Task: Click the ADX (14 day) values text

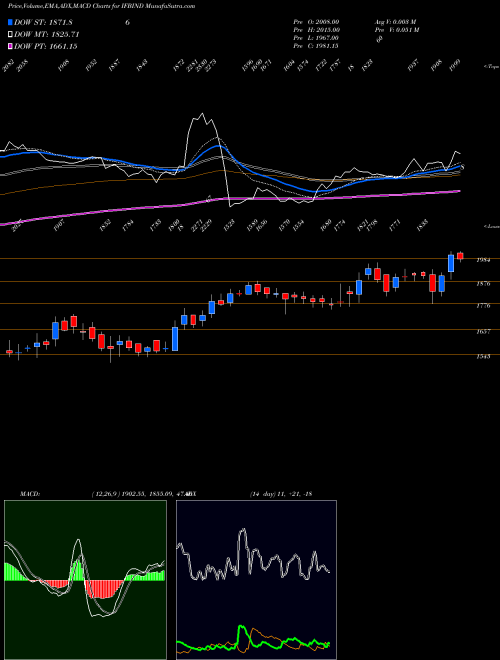Action: pos(281,494)
